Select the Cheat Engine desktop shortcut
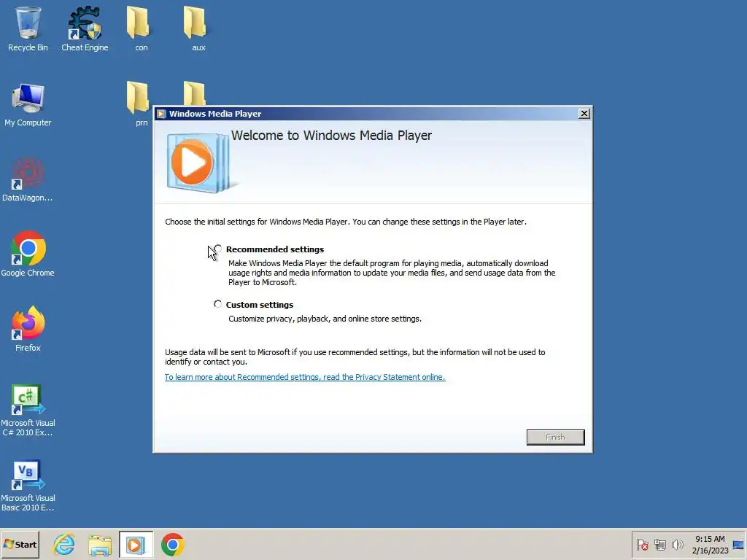Viewport: 747px width, 560px height. (85, 28)
